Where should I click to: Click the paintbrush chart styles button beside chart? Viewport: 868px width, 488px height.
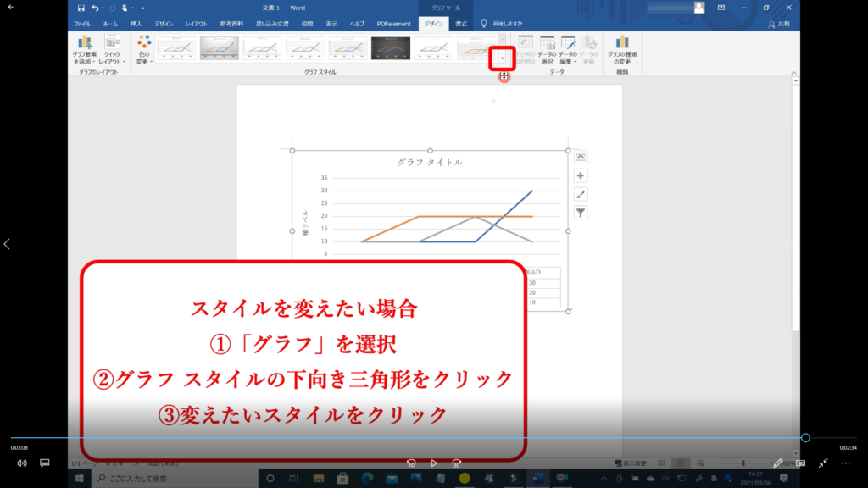pyautogui.click(x=581, y=194)
